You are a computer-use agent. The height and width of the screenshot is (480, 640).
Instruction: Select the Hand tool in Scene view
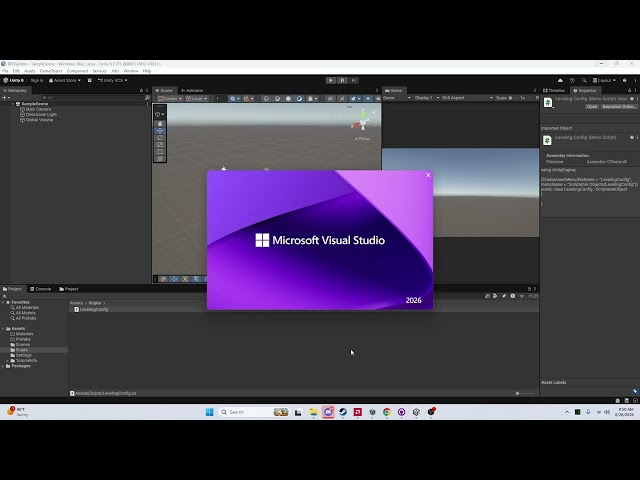pos(160,123)
